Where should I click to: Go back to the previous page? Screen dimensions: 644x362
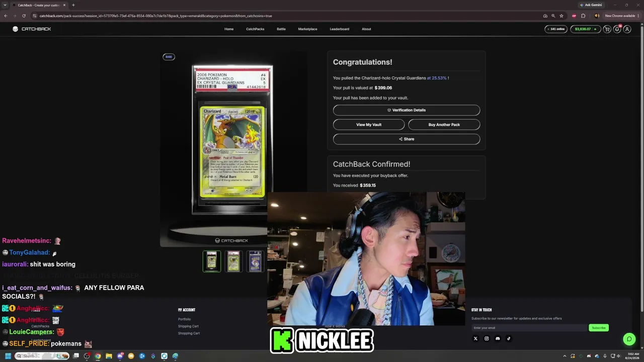[6, 16]
